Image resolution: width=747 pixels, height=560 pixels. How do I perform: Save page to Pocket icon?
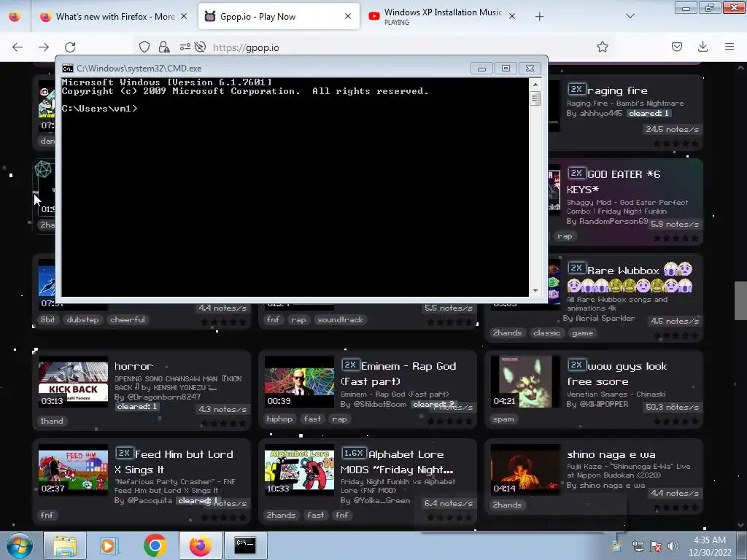676,47
